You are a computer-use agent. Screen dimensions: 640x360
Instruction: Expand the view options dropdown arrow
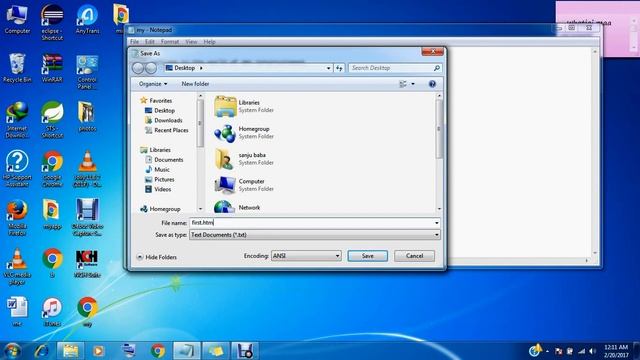(x=413, y=84)
